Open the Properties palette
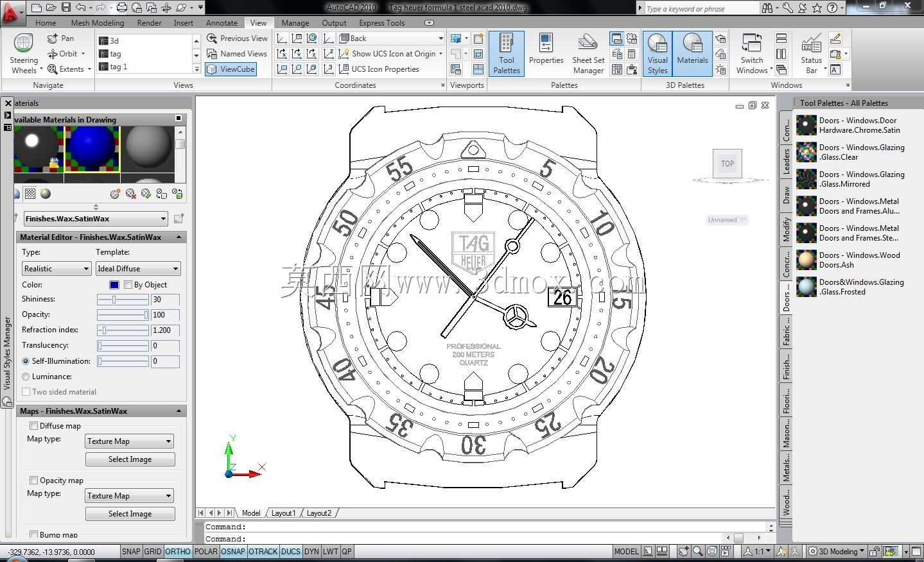 tap(546, 50)
